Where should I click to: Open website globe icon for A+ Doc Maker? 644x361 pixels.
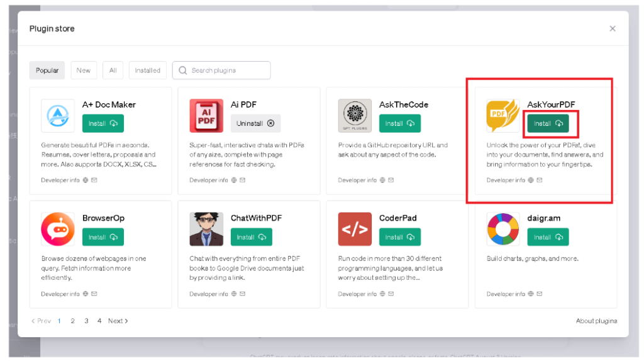pyautogui.click(x=86, y=180)
